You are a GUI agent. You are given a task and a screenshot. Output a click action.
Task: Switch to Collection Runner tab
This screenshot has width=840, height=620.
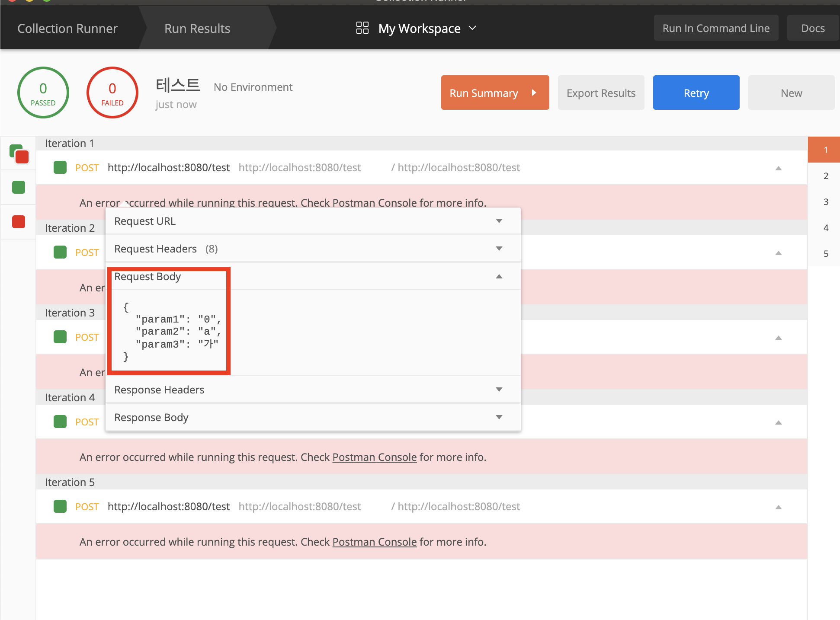tap(67, 29)
